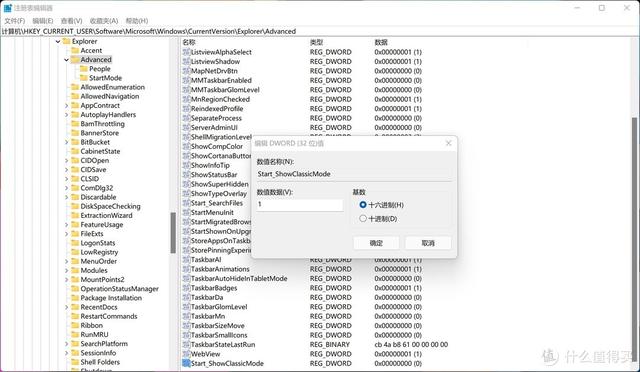640x372 pixels.
Task: Click the Accent folder icon
Action: (x=75, y=50)
